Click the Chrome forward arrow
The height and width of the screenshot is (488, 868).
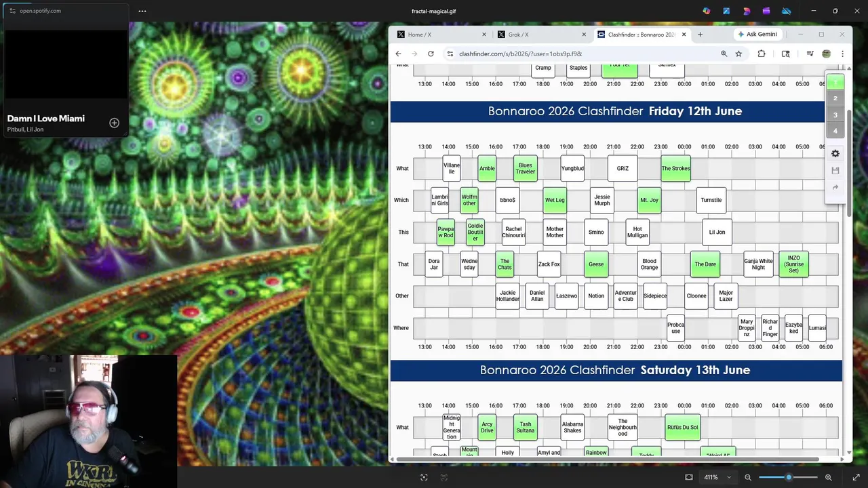[x=414, y=54]
